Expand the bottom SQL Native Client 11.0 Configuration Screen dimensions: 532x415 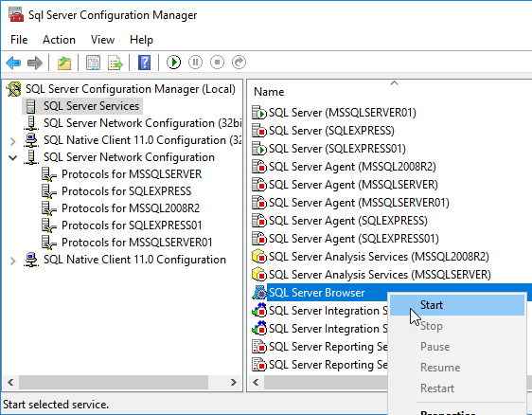13,261
